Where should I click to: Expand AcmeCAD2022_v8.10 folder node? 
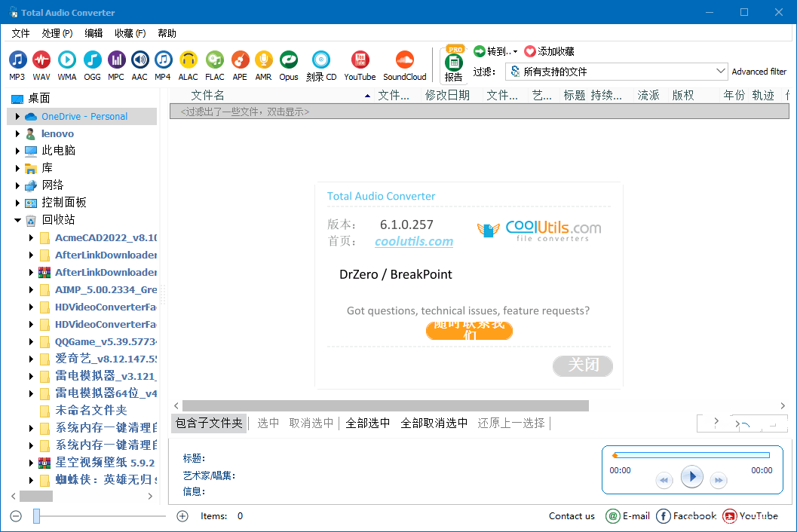click(31, 237)
